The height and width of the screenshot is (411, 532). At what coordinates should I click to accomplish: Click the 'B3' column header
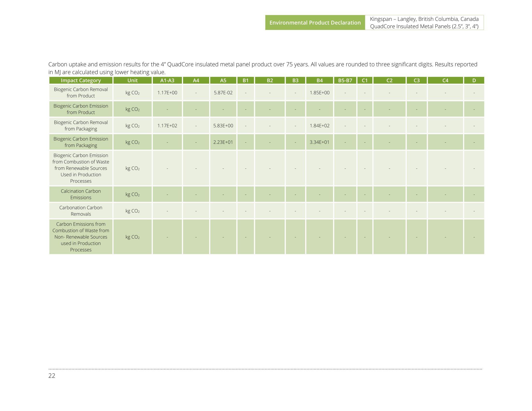click(x=296, y=80)
